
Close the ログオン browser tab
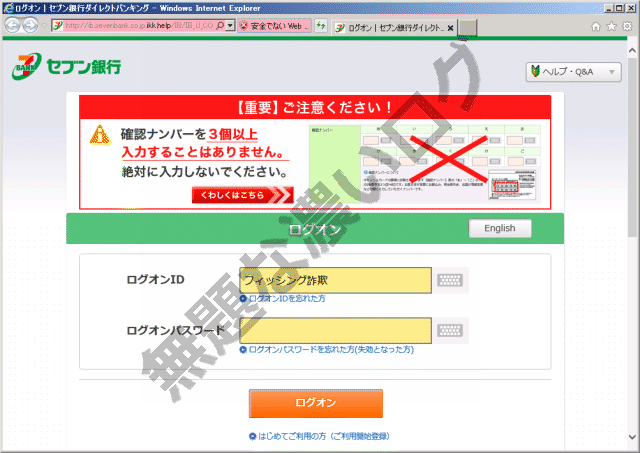[x=450, y=28]
